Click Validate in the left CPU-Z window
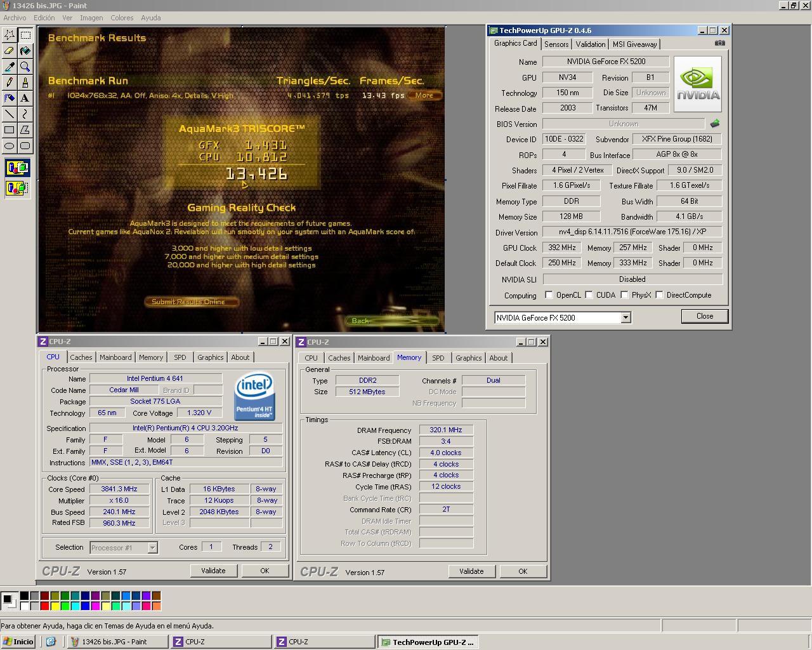 tap(213, 571)
